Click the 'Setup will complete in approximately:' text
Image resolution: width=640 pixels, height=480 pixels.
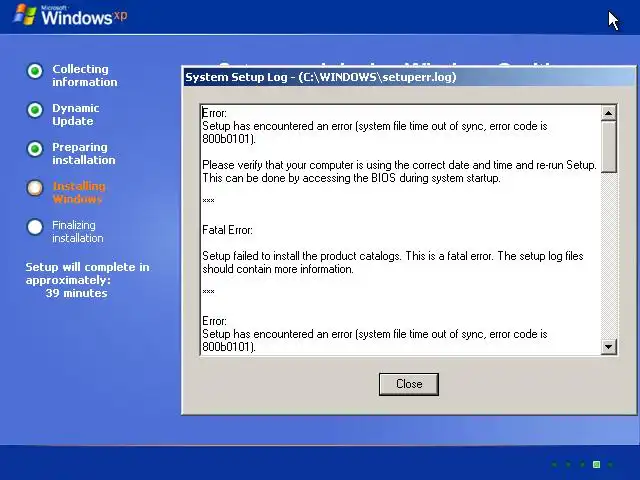[87, 273]
